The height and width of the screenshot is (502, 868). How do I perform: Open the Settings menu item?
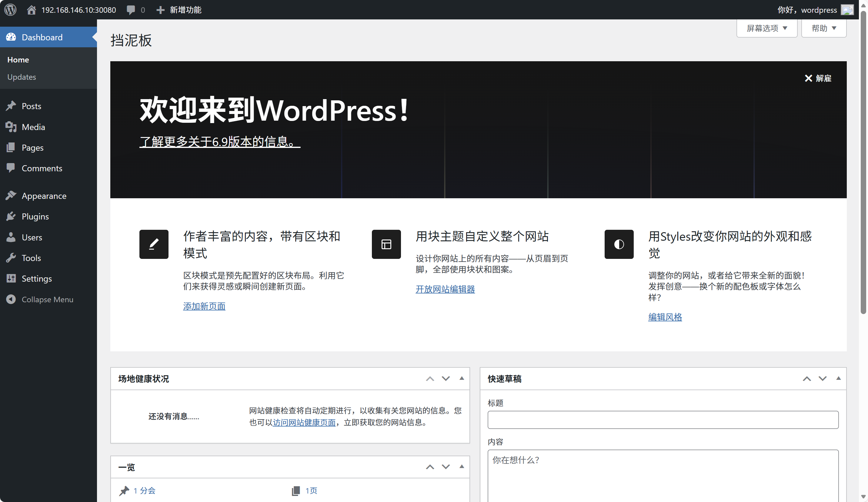coord(36,278)
